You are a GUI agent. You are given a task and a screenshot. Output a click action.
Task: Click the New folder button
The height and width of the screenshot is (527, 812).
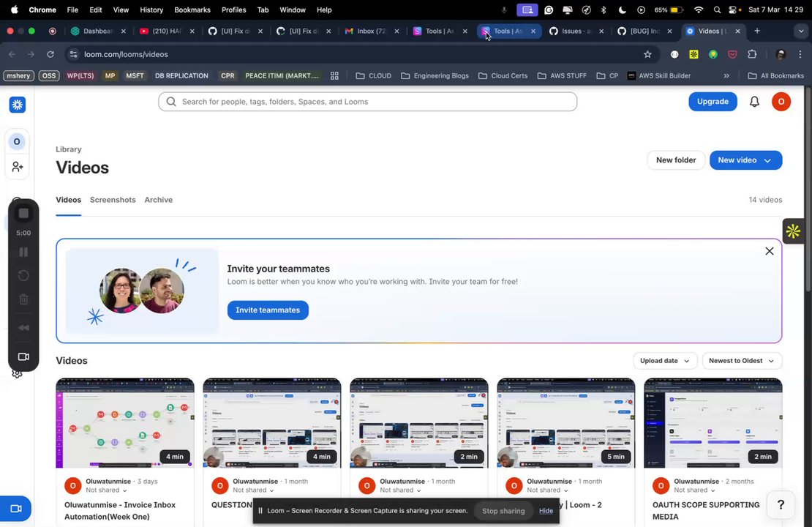676,160
